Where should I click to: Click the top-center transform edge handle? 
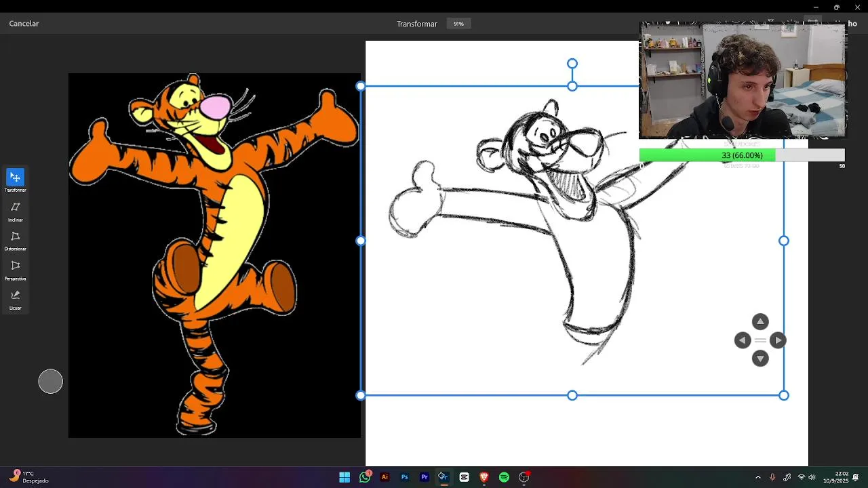[572, 86]
